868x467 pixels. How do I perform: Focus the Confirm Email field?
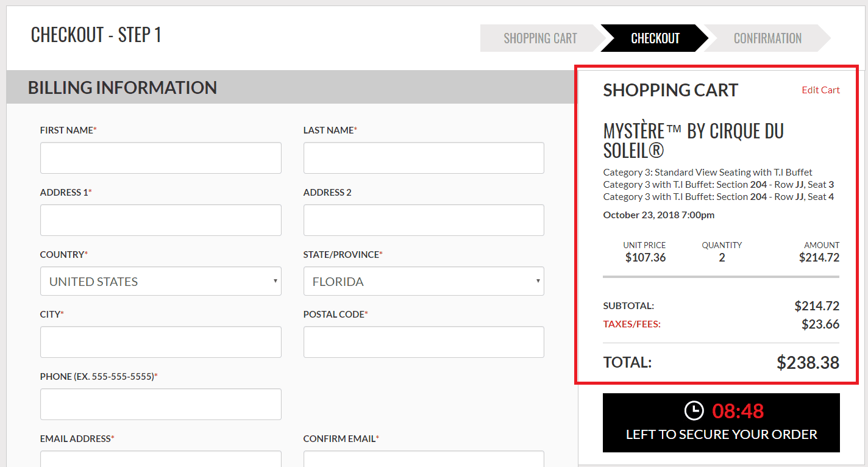(x=424, y=459)
